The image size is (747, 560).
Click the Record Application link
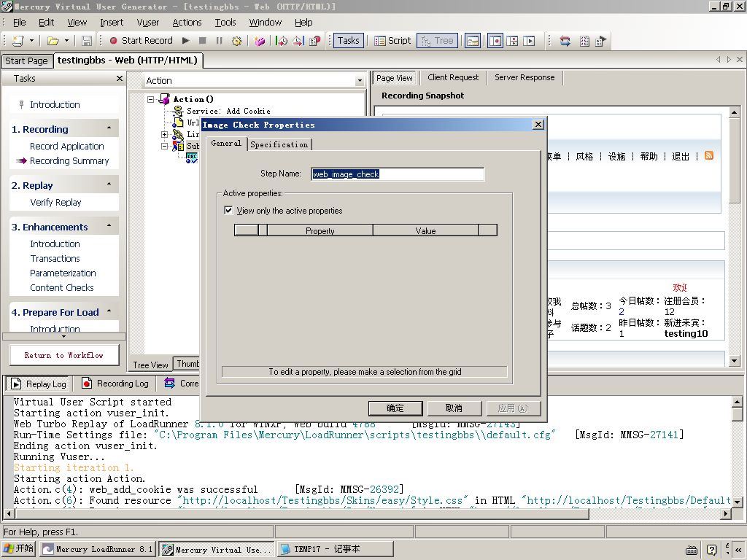pos(66,146)
